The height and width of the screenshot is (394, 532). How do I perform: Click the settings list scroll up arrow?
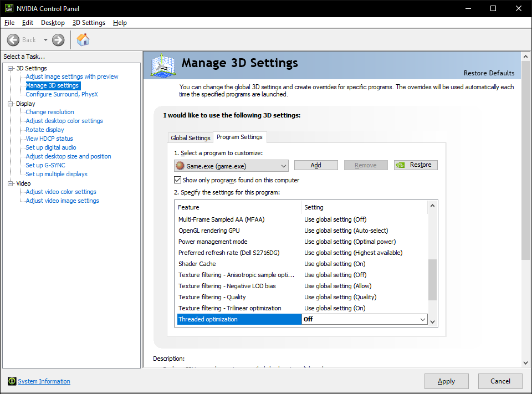click(432, 206)
